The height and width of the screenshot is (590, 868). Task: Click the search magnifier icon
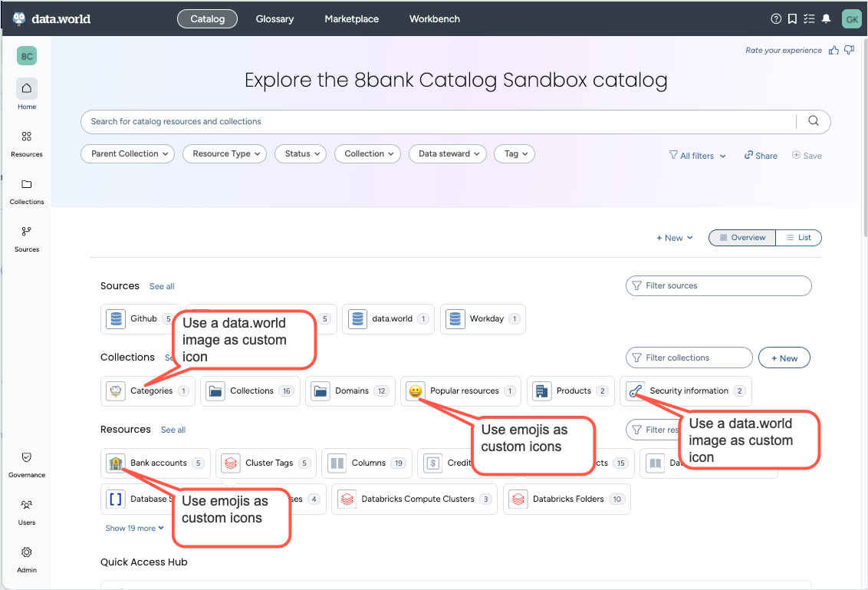(814, 121)
